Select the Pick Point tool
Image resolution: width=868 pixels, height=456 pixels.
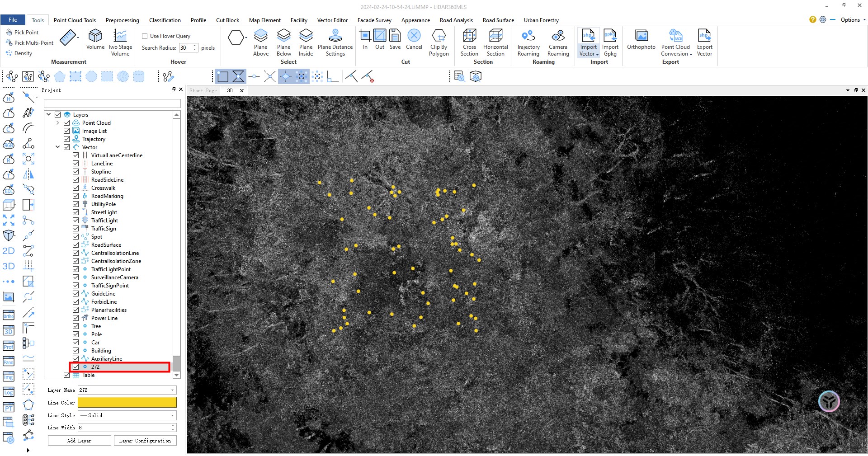point(22,32)
